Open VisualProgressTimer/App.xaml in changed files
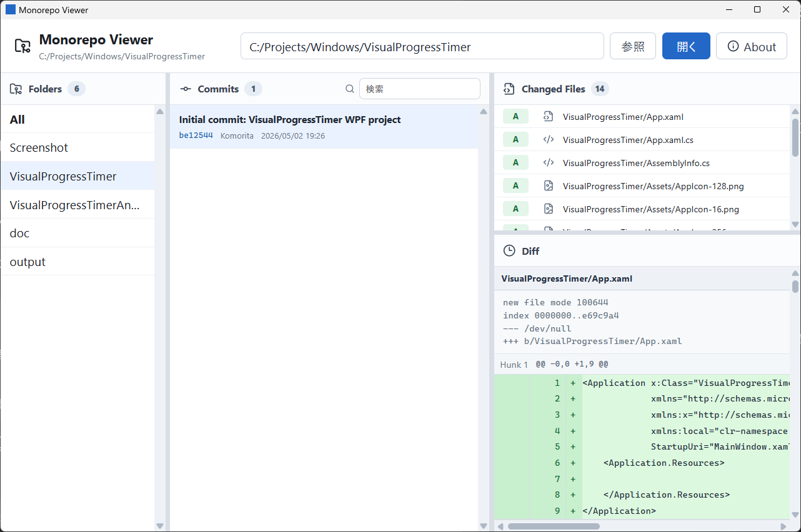This screenshot has width=801, height=532. [643, 116]
